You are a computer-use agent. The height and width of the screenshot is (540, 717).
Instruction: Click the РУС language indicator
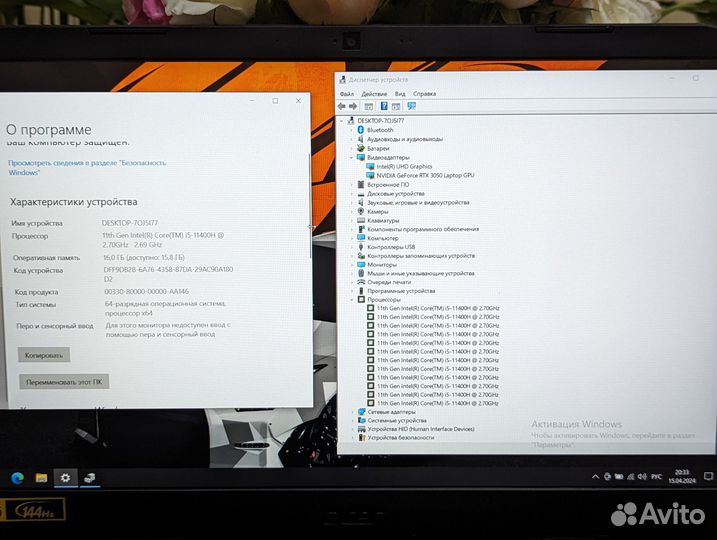pyautogui.click(x=656, y=476)
